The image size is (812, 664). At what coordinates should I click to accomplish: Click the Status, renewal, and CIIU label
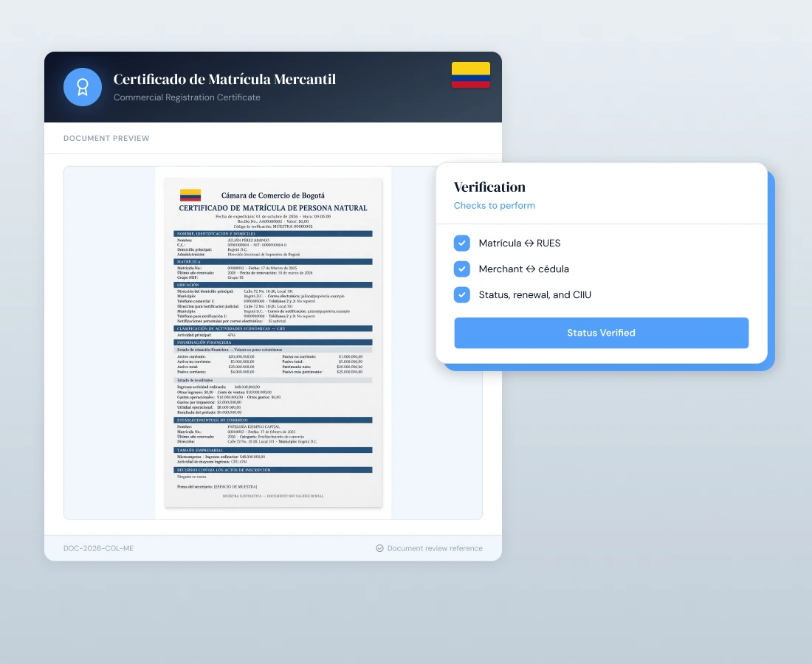pos(535,295)
